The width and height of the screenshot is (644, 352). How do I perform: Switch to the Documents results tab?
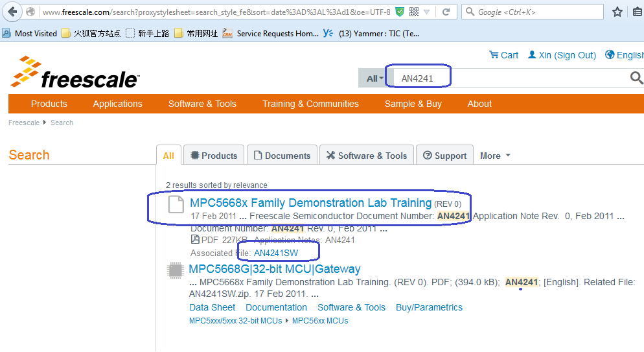[282, 156]
